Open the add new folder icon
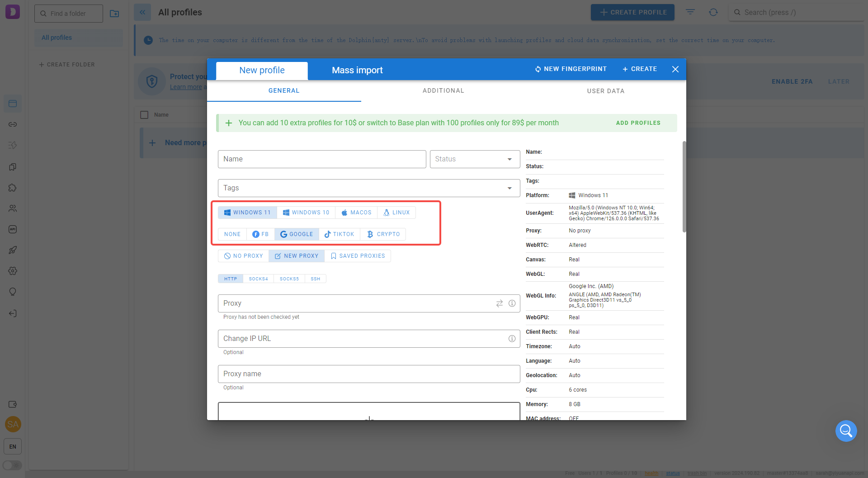 114,14
